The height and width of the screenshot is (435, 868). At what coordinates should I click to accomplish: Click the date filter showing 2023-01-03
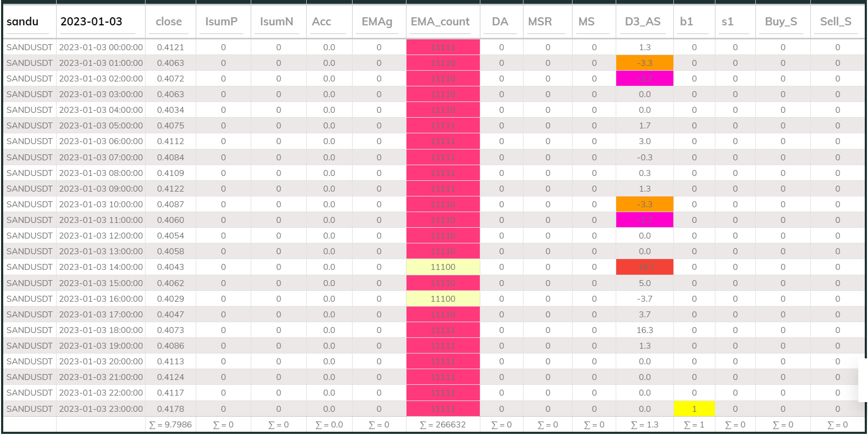pos(100,22)
